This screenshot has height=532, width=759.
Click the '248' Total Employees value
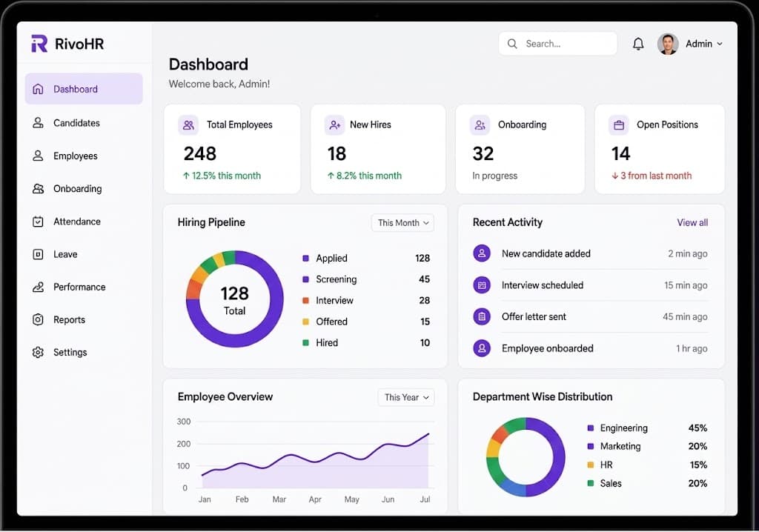[x=200, y=154]
